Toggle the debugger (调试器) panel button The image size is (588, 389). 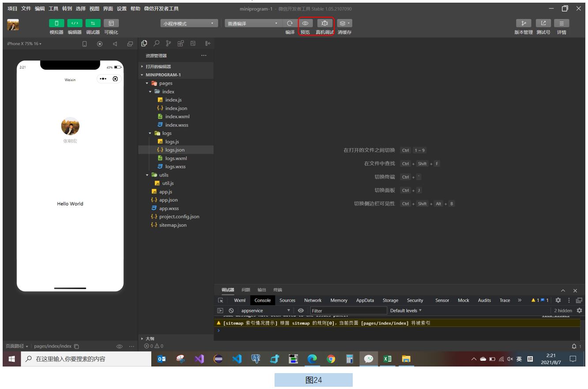click(x=93, y=23)
